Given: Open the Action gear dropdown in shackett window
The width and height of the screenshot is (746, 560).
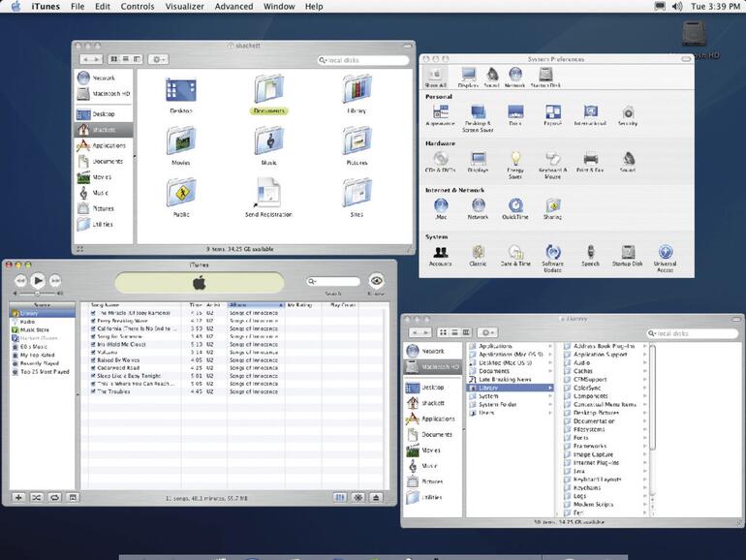Looking at the screenshot, I should (159, 59).
